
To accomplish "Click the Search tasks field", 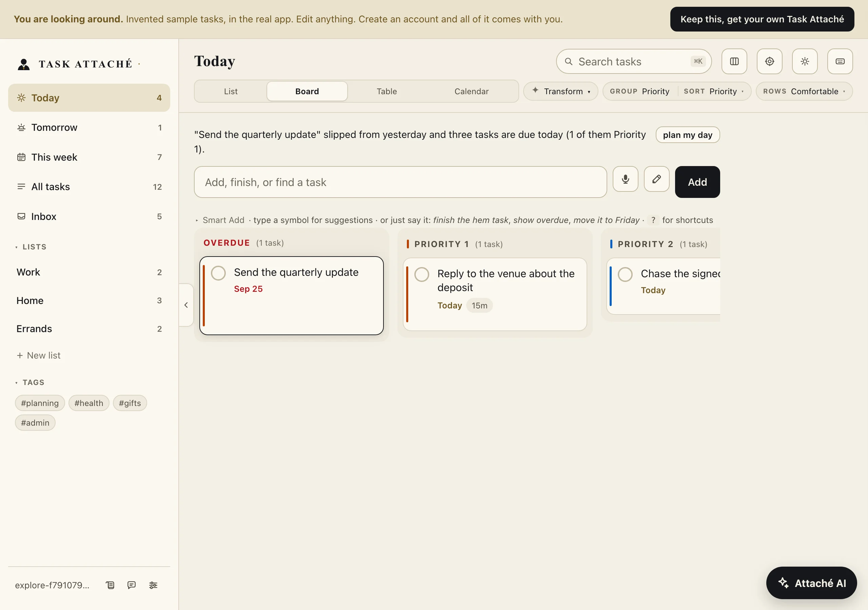I will pos(634,61).
